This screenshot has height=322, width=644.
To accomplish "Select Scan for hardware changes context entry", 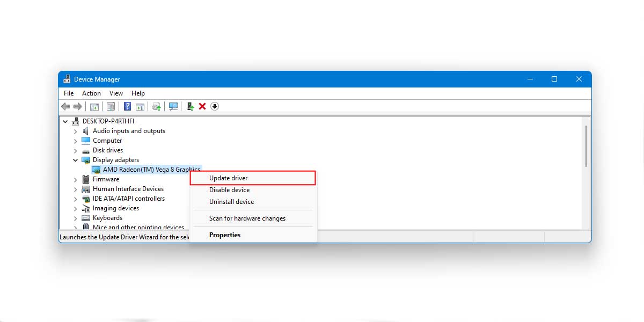I will [253, 218].
